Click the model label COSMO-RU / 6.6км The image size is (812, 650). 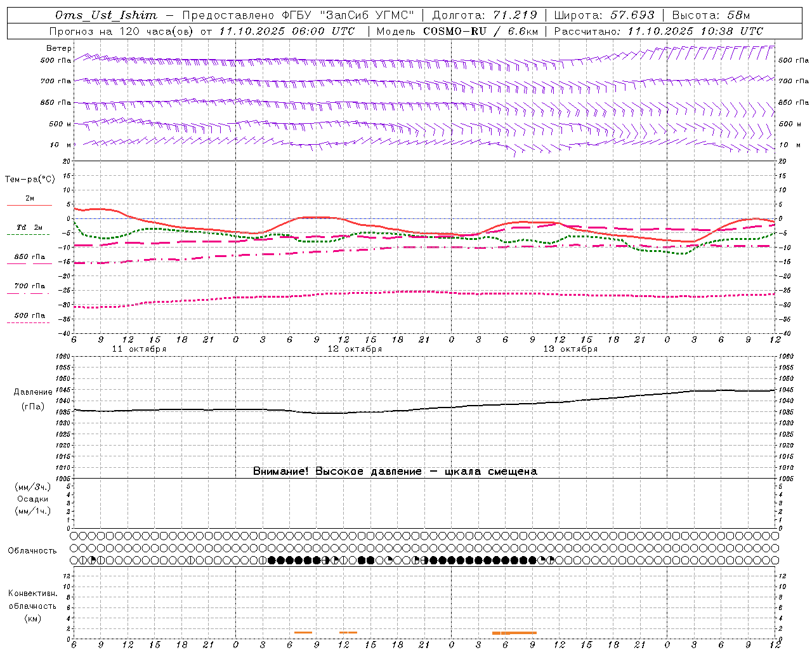(x=480, y=31)
